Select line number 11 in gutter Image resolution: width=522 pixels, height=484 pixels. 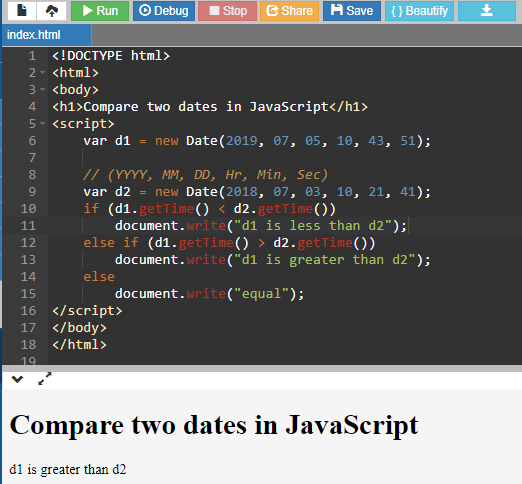point(28,226)
